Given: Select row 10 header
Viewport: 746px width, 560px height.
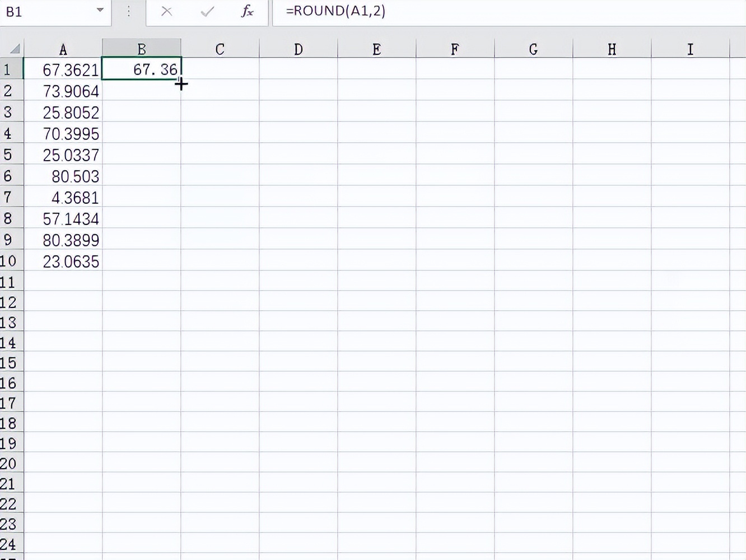Looking at the screenshot, I should [x=11, y=260].
